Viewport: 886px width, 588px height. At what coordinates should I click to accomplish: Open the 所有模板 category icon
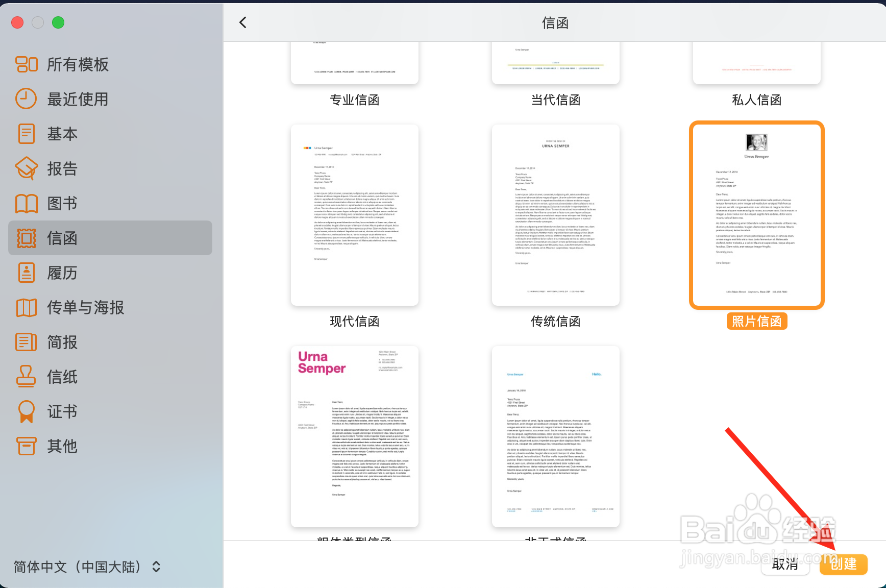[x=26, y=64]
